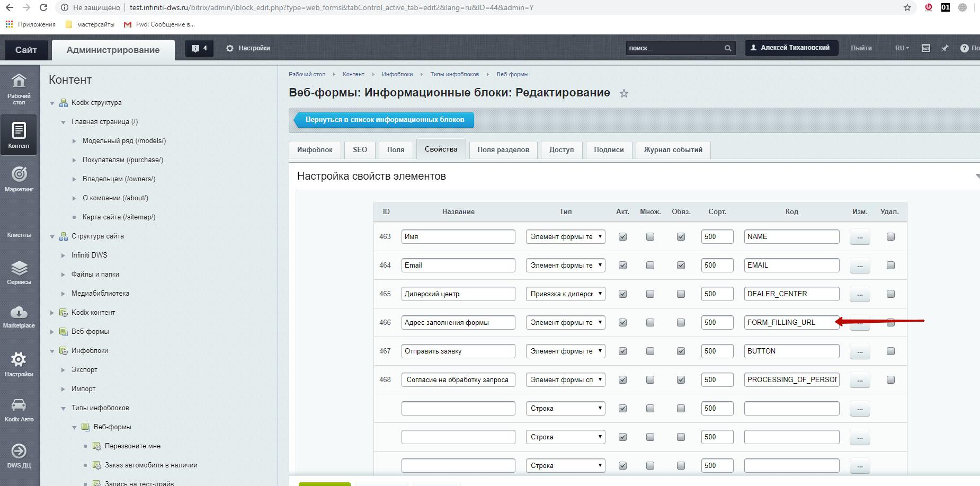The width and height of the screenshot is (980, 486).
Task: Toggle Удал. checkbox for row 468
Action: click(x=890, y=380)
